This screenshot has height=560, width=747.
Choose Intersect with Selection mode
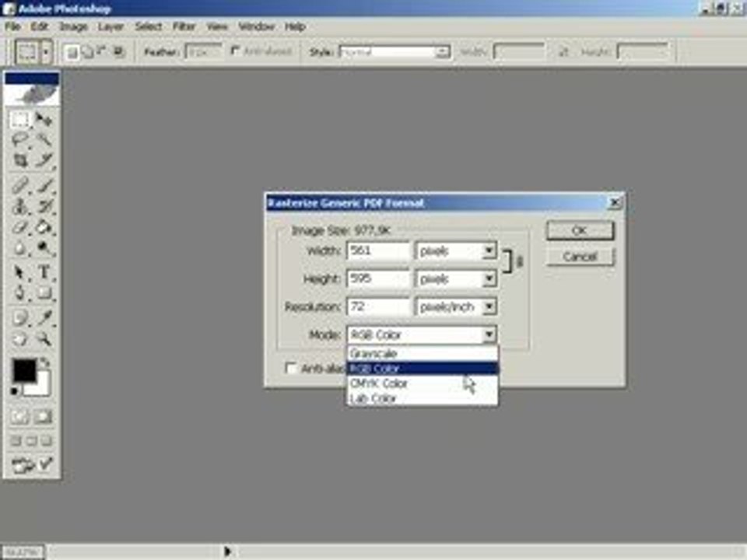[x=118, y=52]
